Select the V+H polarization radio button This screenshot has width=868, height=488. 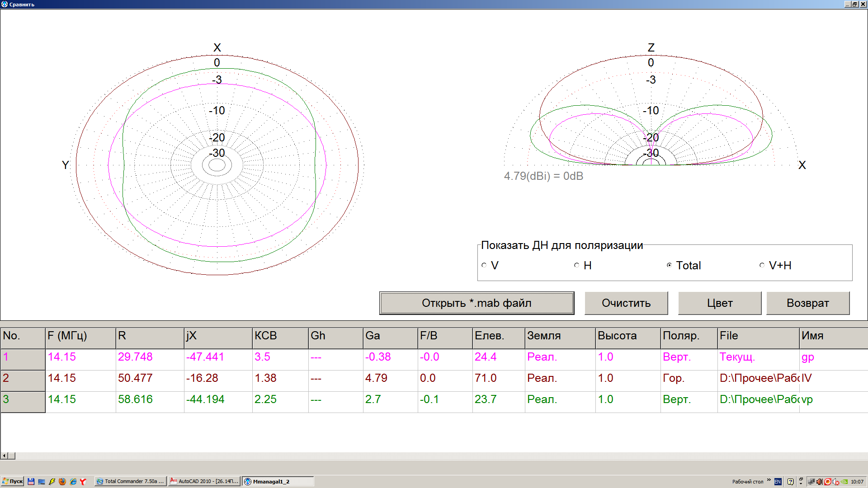coord(762,265)
